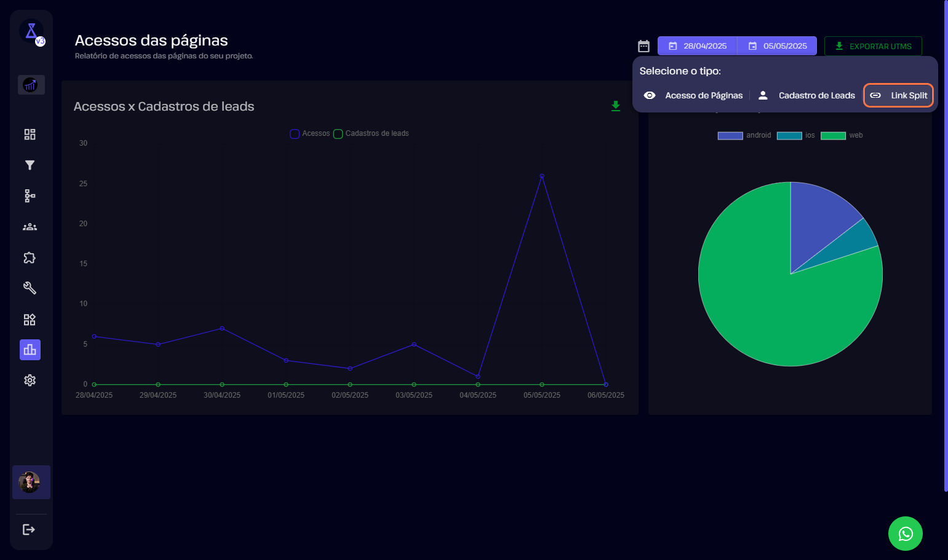Select the highlighted bar chart reports icon
948x560 pixels.
30,350
